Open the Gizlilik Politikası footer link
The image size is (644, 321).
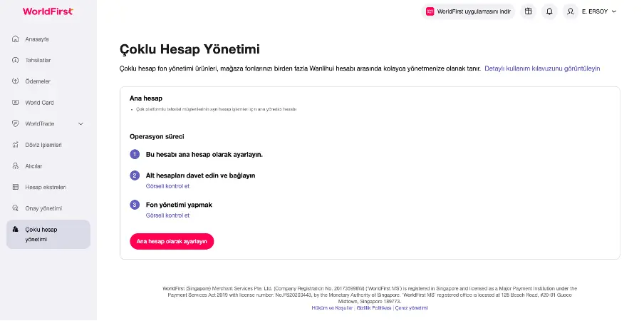coord(374,308)
